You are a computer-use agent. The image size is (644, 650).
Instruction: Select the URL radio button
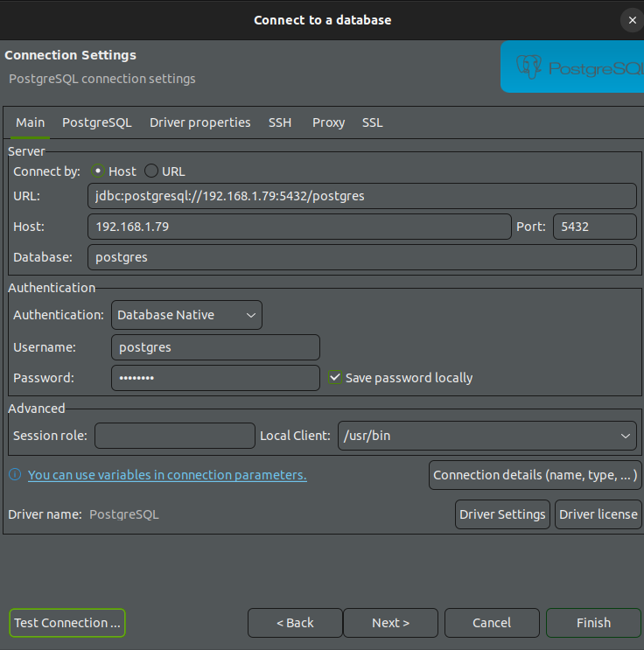[x=151, y=171]
